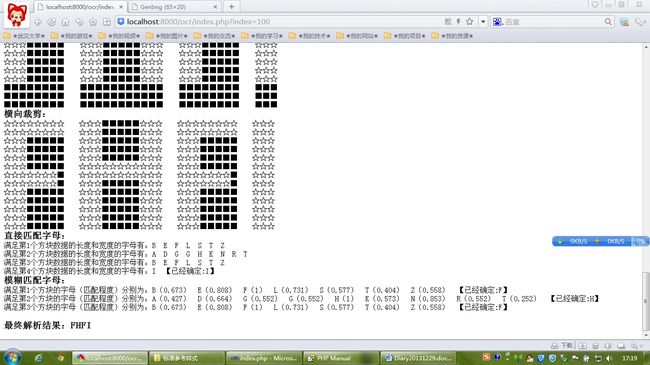Switch to Diary20131229.doc taskbar window
The height and width of the screenshot is (365, 650).
(418, 358)
